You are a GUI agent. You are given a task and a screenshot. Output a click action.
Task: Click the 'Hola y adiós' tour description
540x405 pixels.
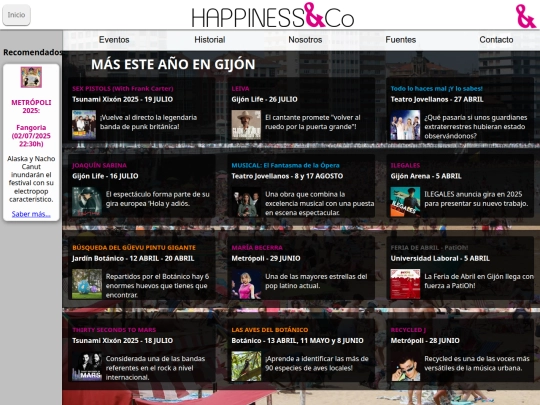tap(157, 199)
